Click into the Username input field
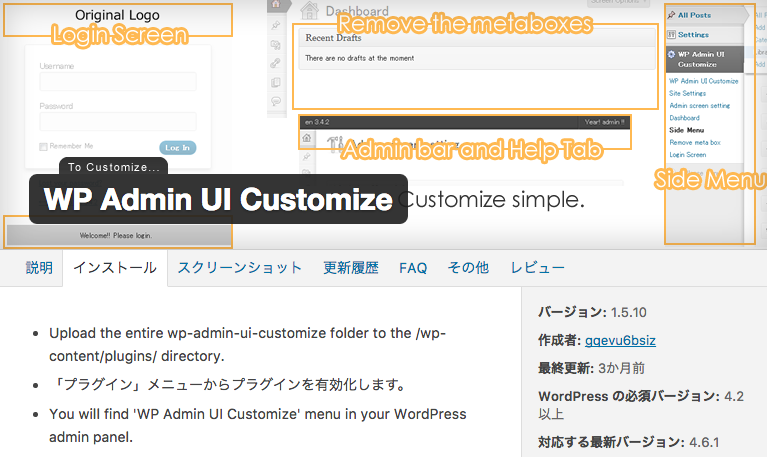Screen dimensions: 767x457 click(x=117, y=82)
